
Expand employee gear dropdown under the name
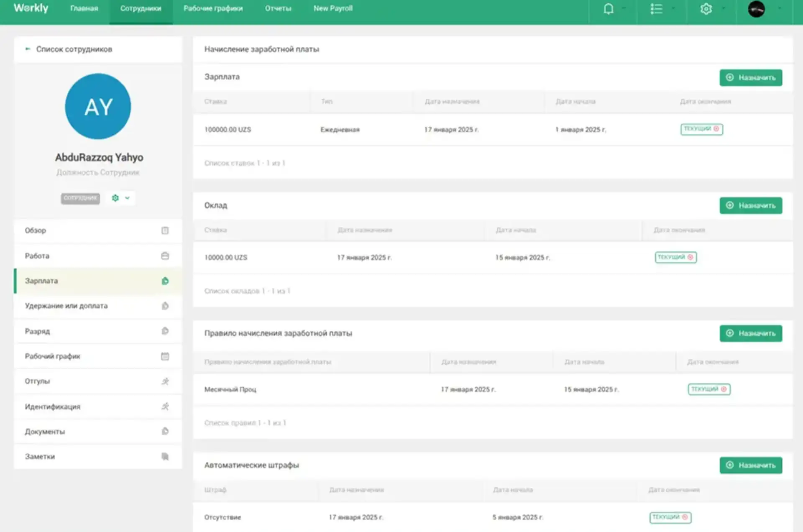click(121, 198)
